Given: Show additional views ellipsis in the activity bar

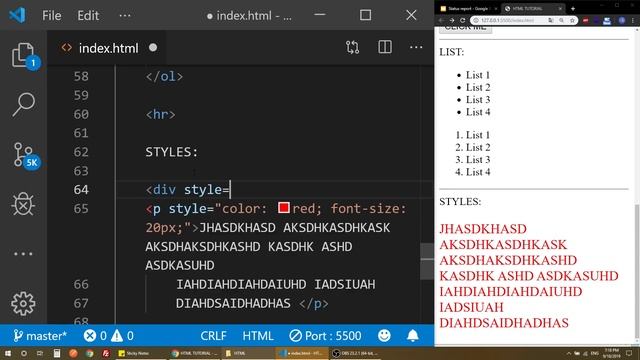Looking at the screenshot, I should (23, 254).
